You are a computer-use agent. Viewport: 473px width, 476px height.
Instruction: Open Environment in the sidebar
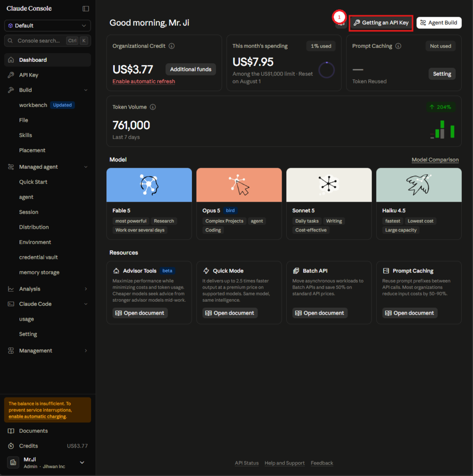coord(35,242)
